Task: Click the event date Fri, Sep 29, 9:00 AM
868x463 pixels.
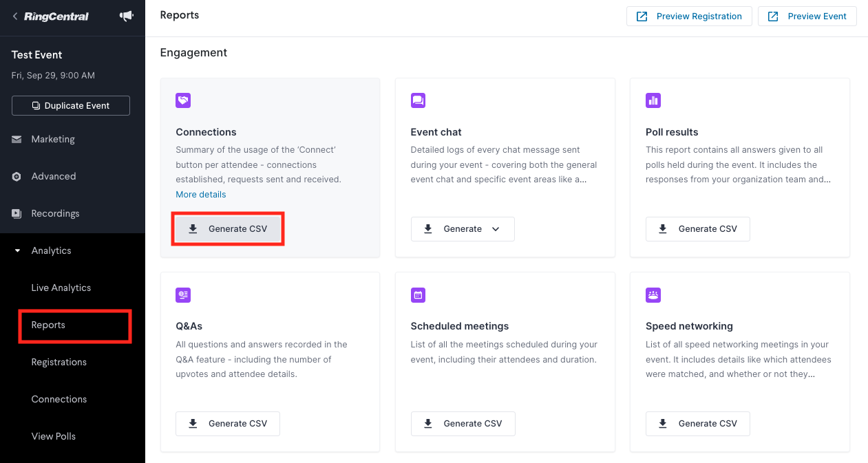Action: pyautogui.click(x=53, y=75)
